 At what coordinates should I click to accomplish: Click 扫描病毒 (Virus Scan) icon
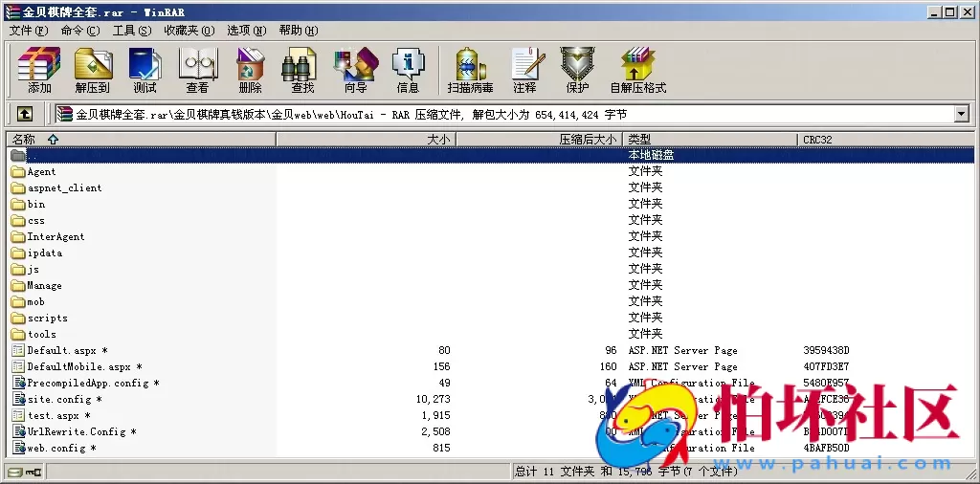[470, 69]
